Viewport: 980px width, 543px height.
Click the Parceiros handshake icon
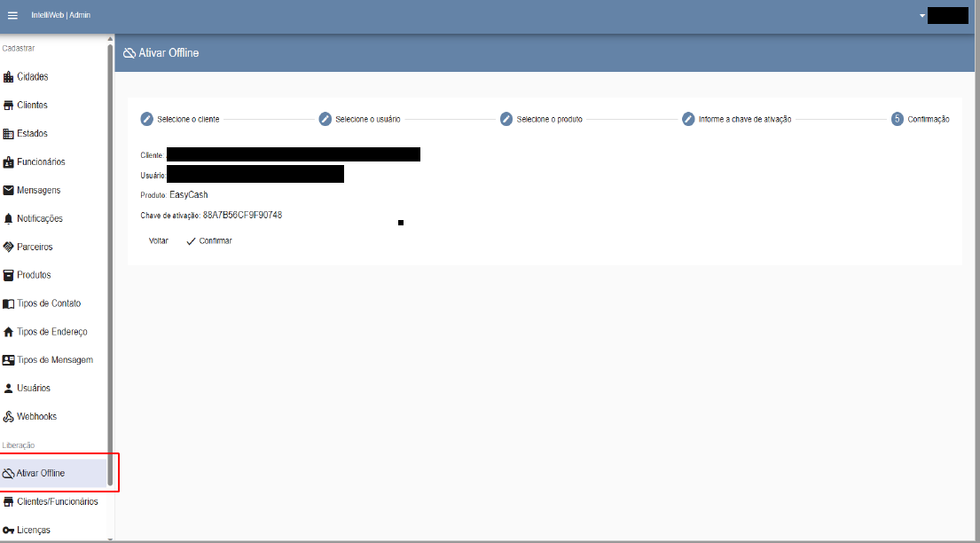point(9,247)
